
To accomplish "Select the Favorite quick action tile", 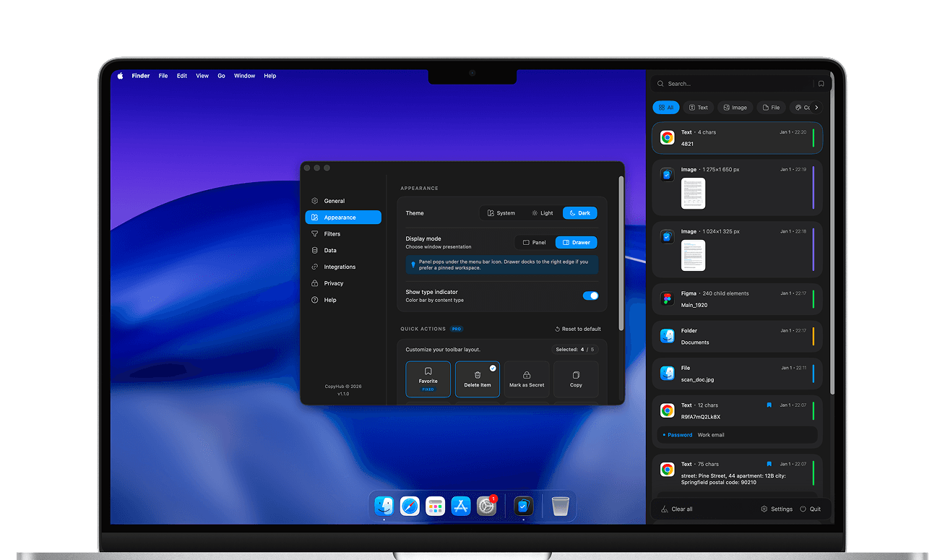I will click(x=428, y=379).
